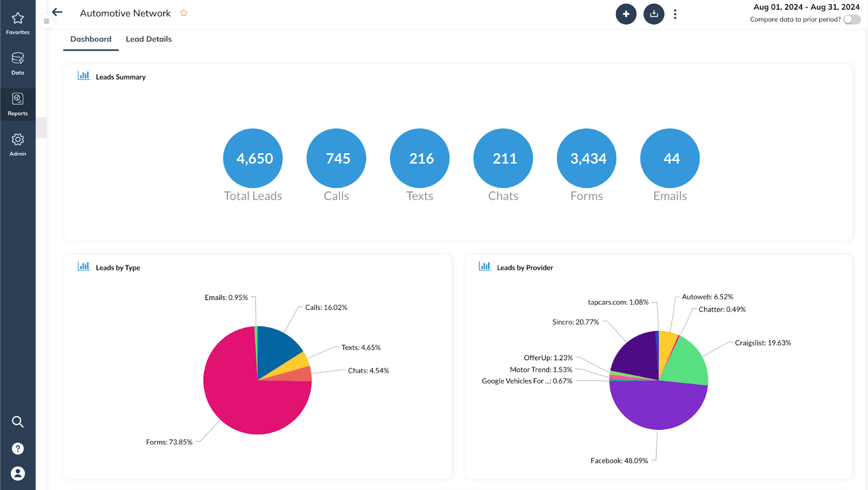
Task: Collapse the sidebar with hamburger icon
Action: tap(46, 21)
